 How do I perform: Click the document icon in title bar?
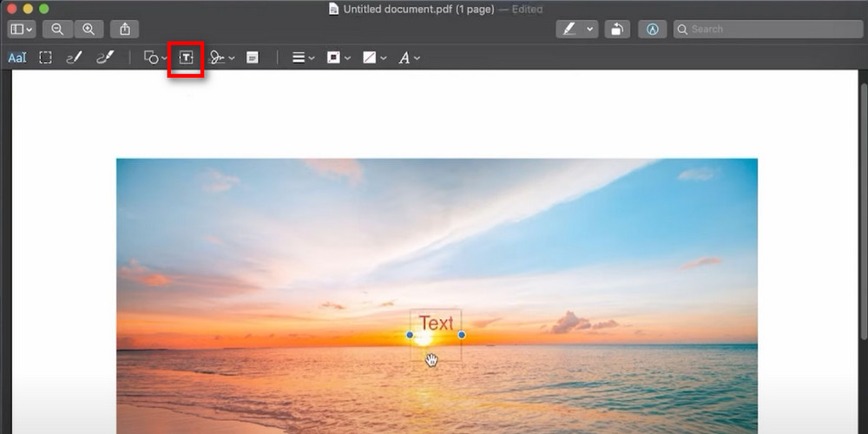pyautogui.click(x=334, y=9)
